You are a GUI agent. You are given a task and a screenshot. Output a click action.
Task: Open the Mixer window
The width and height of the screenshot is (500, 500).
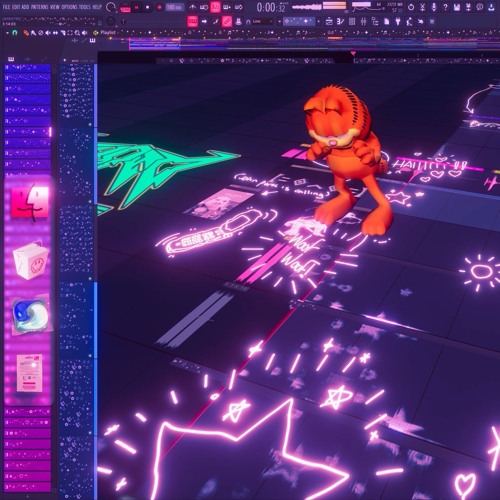[x=363, y=21]
